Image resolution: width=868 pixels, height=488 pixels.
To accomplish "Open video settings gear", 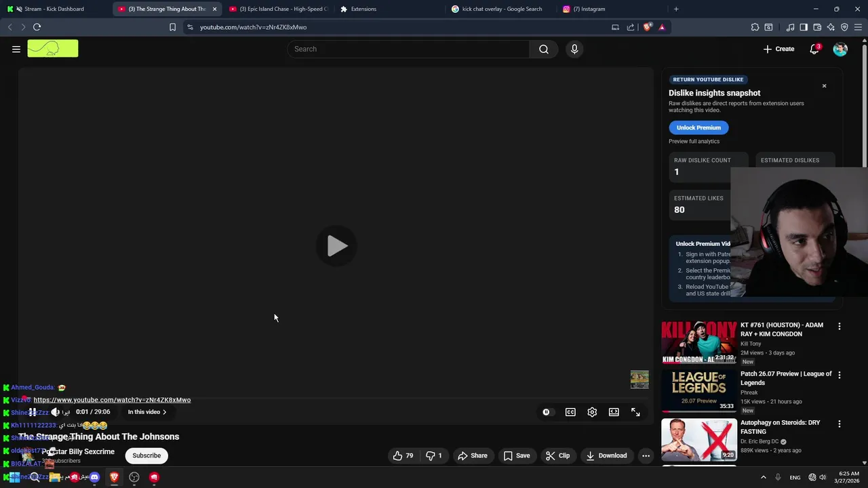I will coord(592,412).
